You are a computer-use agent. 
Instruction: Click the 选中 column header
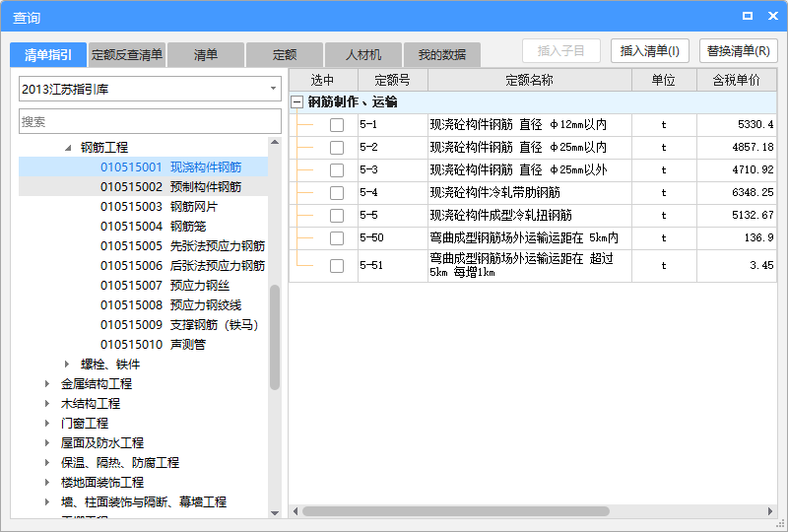[324, 80]
